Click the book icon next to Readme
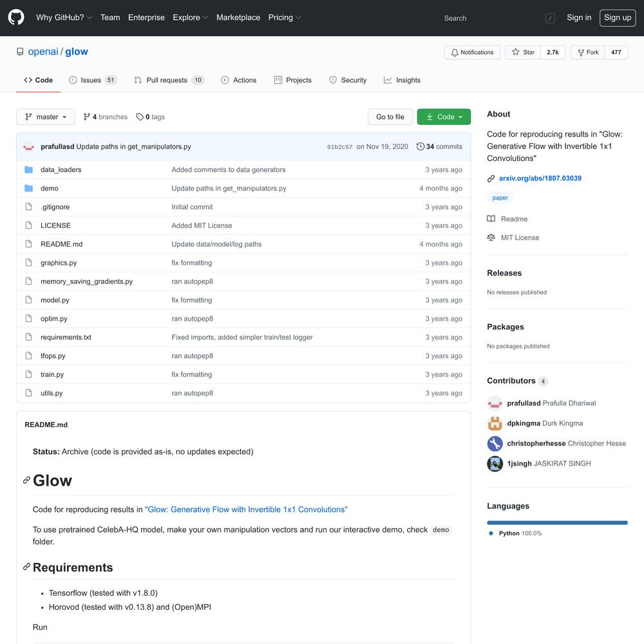 491,218
